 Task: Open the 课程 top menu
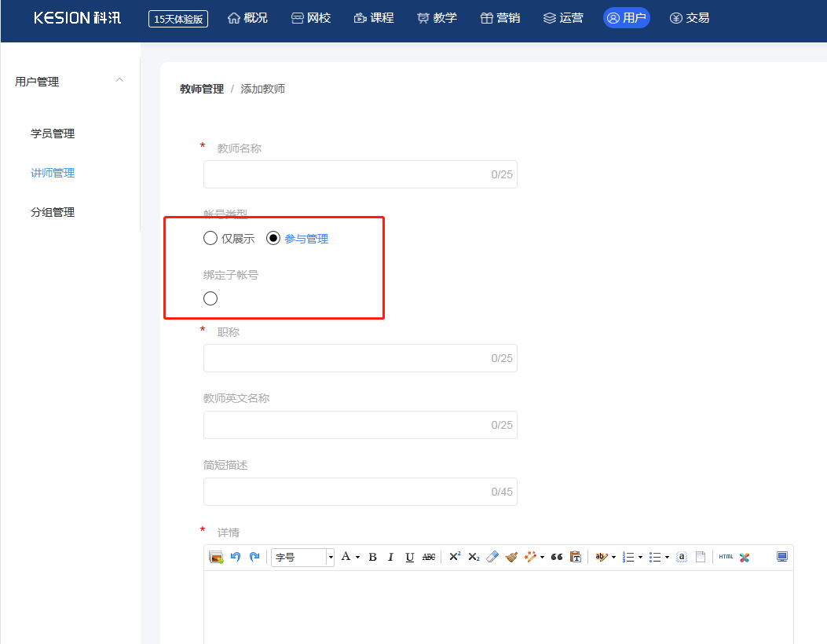(x=374, y=18)
